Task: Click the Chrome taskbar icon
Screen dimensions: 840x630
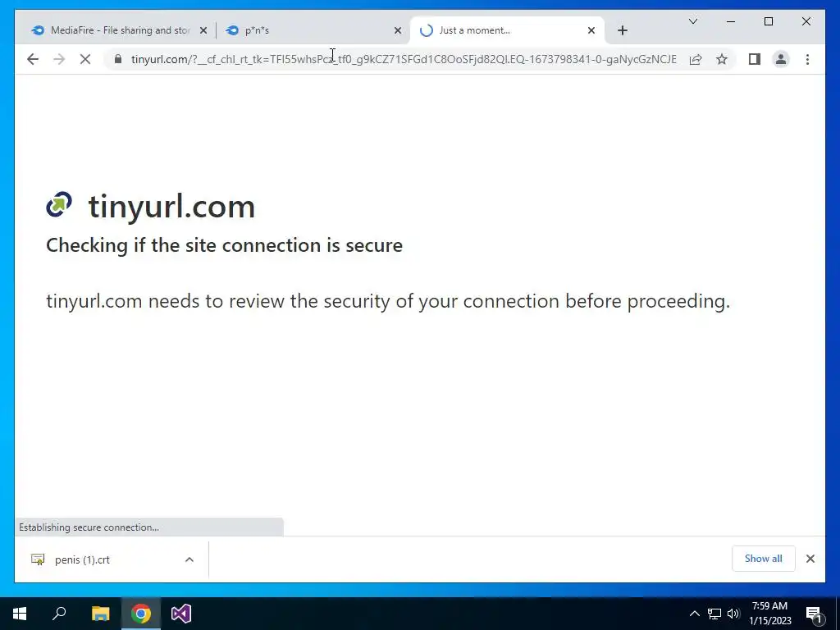Action: [141, 614]
